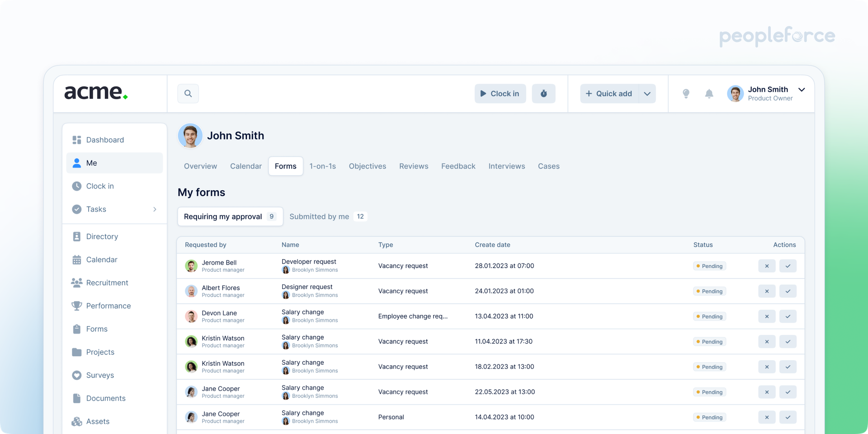868x434 pixels.
Task: Open Dashboard in the sidebar
Action: tap(114, 140)
